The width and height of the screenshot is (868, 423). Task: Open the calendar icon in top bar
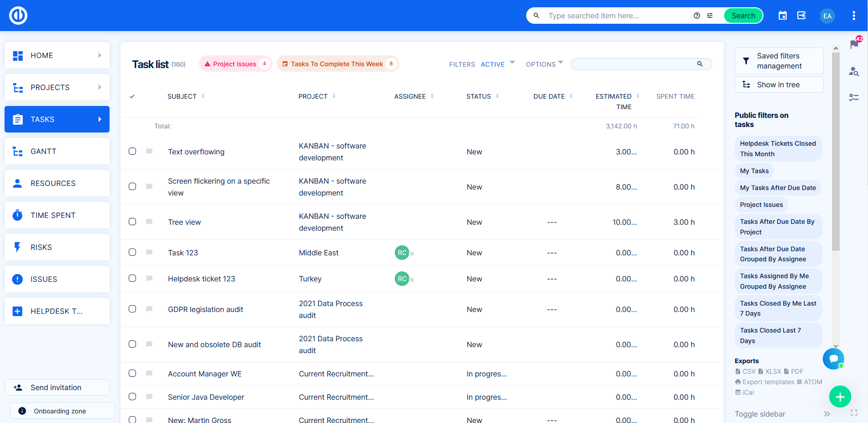click(782, 16)
